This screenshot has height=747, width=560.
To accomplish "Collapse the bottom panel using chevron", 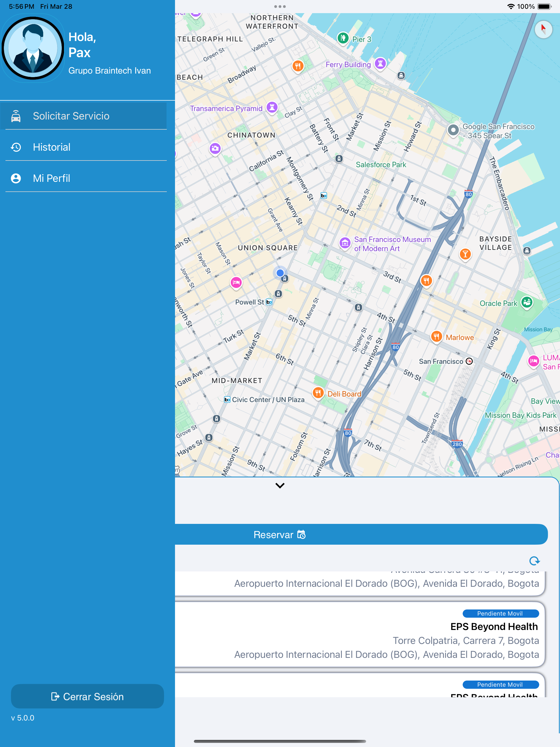I will point(280,485).
